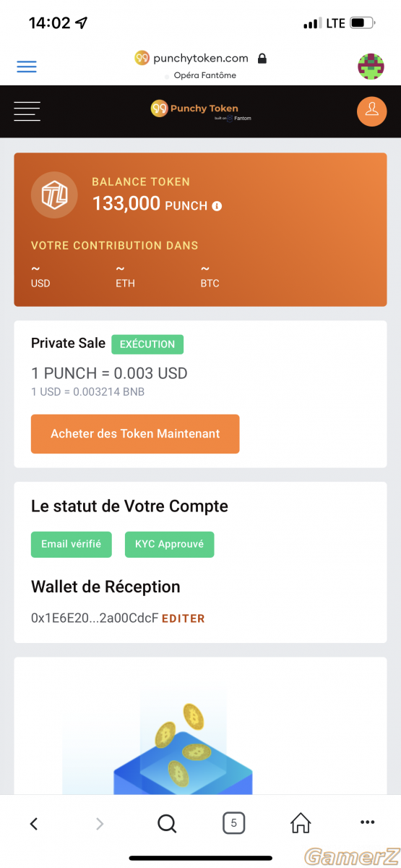Go back with the browser arrow
The height and width of the screenshot is (868, 401).
tap(33, 823)
